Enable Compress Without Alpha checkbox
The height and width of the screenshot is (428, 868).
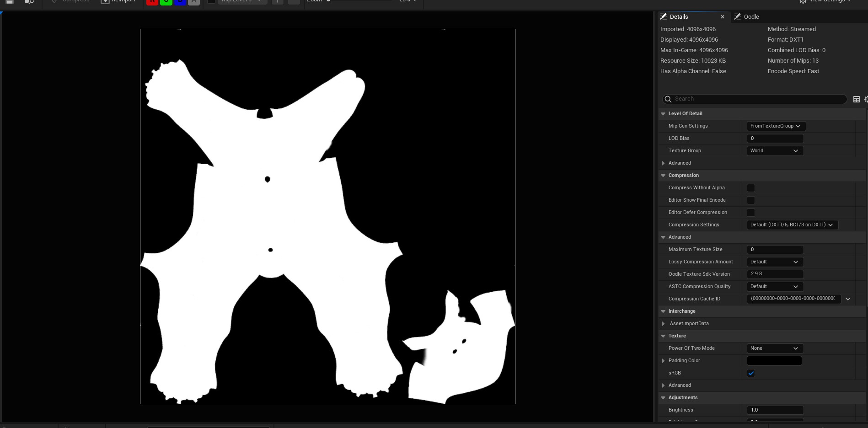[751, 188]
